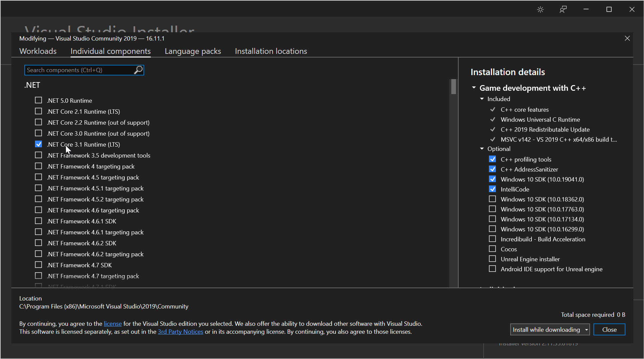Collapse the Included components list
The height and width of the screenshot is (359, 644).
coord(482,99)
